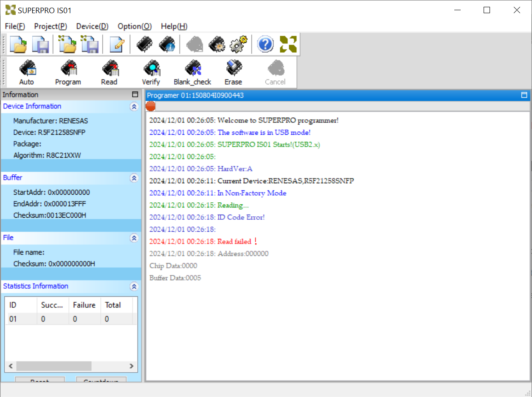
Task: Open settings with the yellow gear icon
Action: pos(239,44)
